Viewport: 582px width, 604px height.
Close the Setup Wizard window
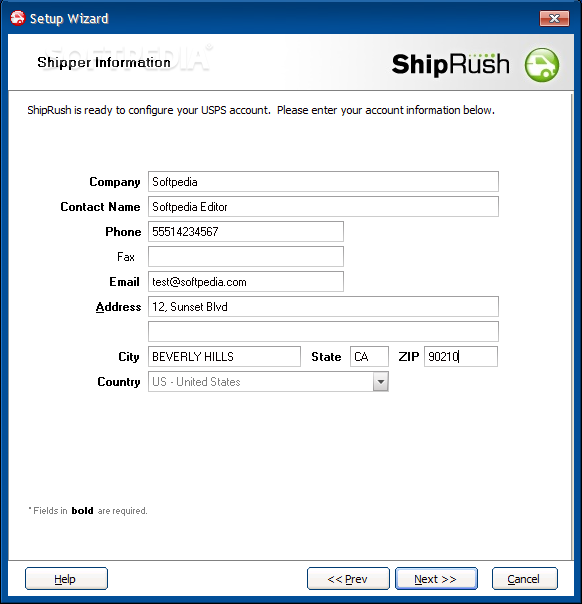click(x=554, y=18)
